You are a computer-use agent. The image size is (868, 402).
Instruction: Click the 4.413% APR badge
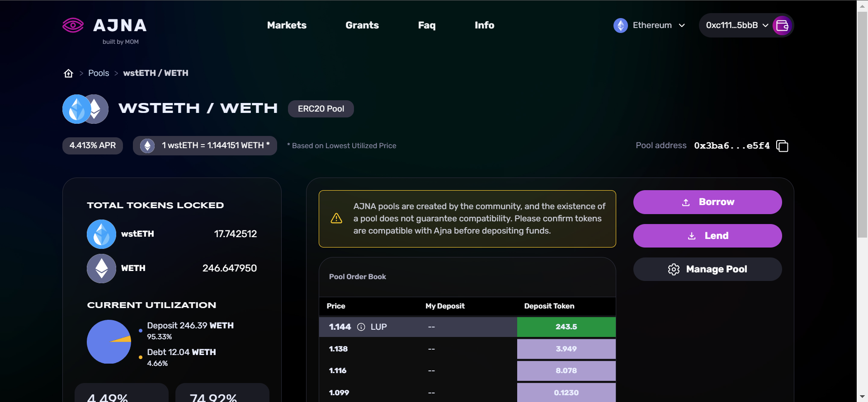93,145
